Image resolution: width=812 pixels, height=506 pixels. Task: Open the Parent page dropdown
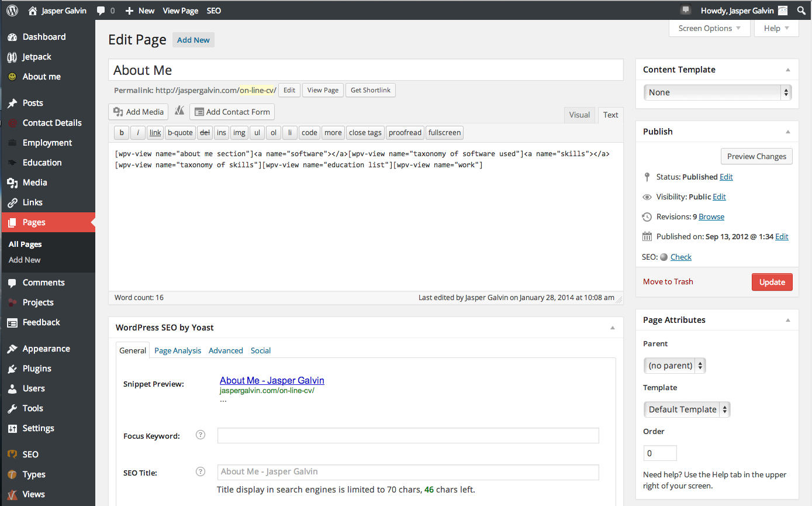pyautogui.click(x=675, y=366)
